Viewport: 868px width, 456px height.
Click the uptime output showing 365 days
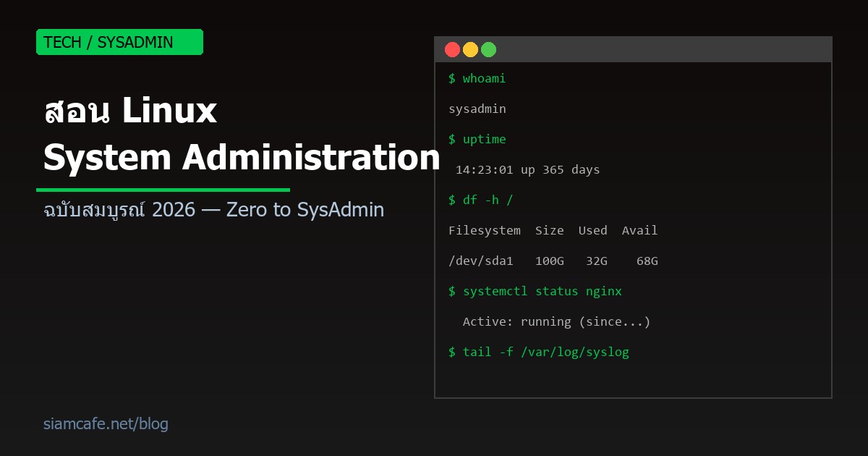click(x=527, y=169)
